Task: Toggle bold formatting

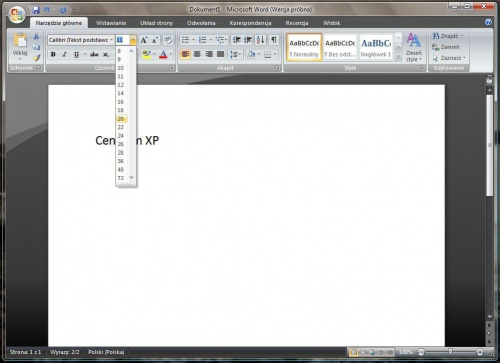Action: (x=53, y=54)
